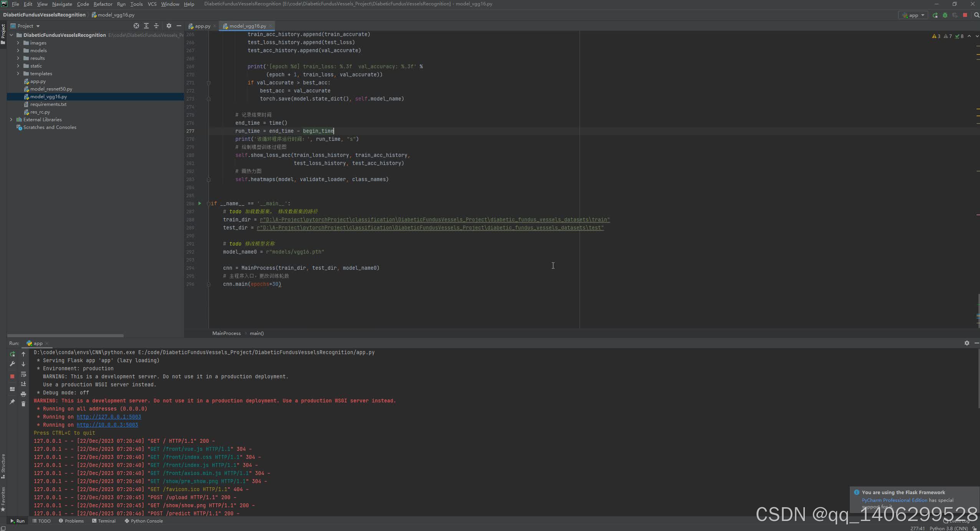The width and height of the screenshot is (980, 531).
Task: Stop the running app in main toolbar
Action: 965,15
